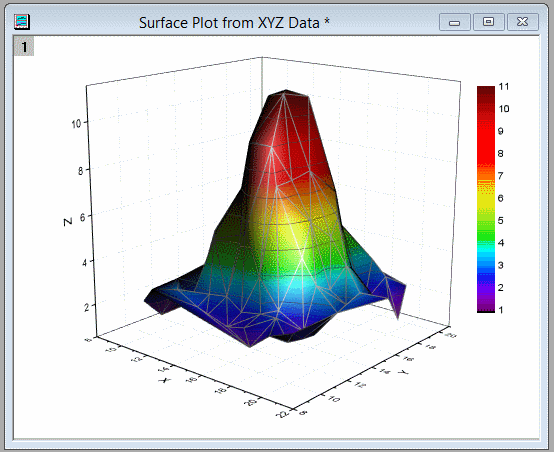The width and height of the screenshot is (554, 452).
Task: Click the Y axis tick label 20
Action: tap(450, 335)
